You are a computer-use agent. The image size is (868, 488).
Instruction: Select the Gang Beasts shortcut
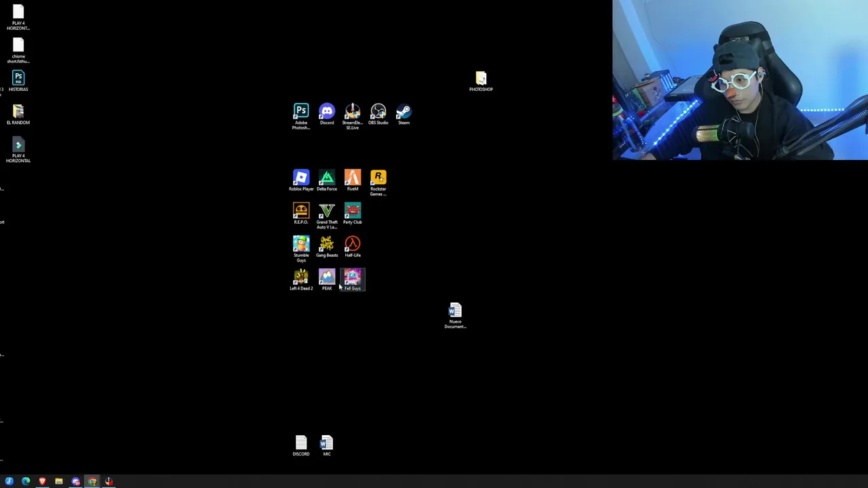pos(327,247)
